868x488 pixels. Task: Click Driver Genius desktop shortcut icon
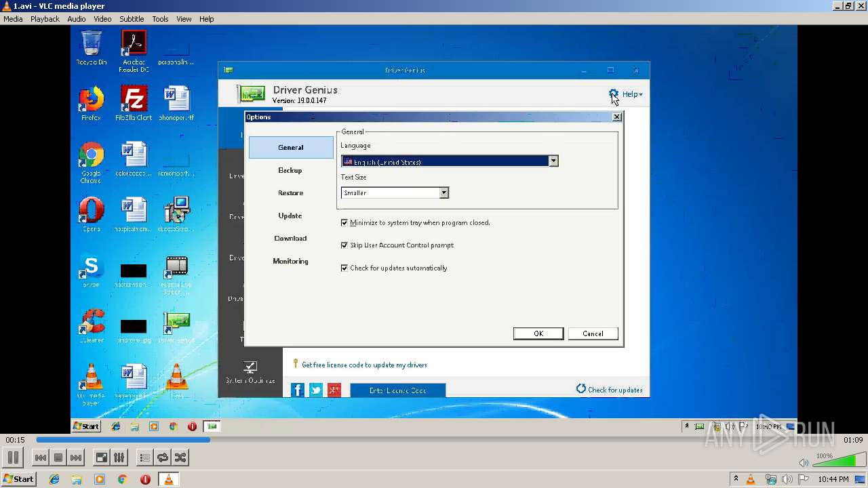click(x=176, y=327)
